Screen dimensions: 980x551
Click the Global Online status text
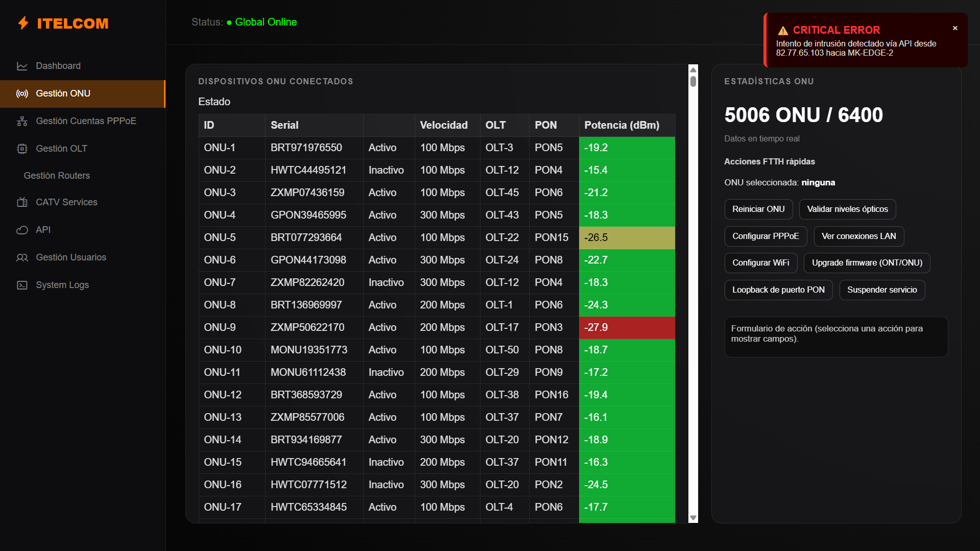(x=266, y=22)
